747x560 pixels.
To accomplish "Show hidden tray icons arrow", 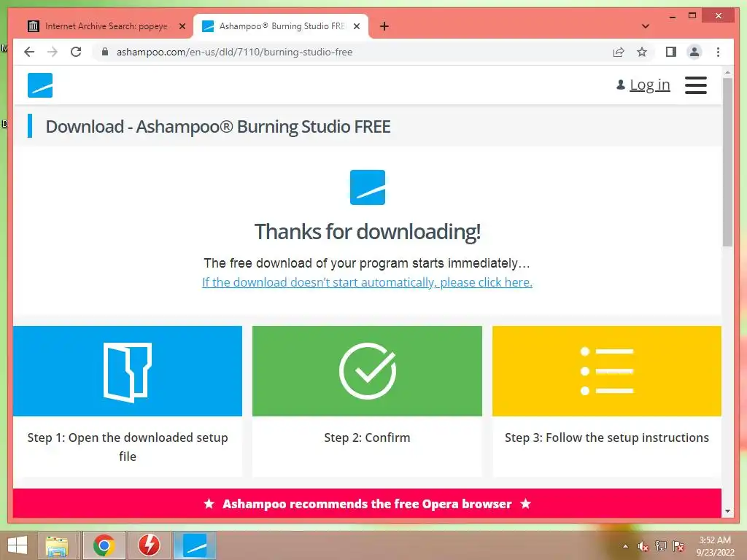I will click(625, 547).
